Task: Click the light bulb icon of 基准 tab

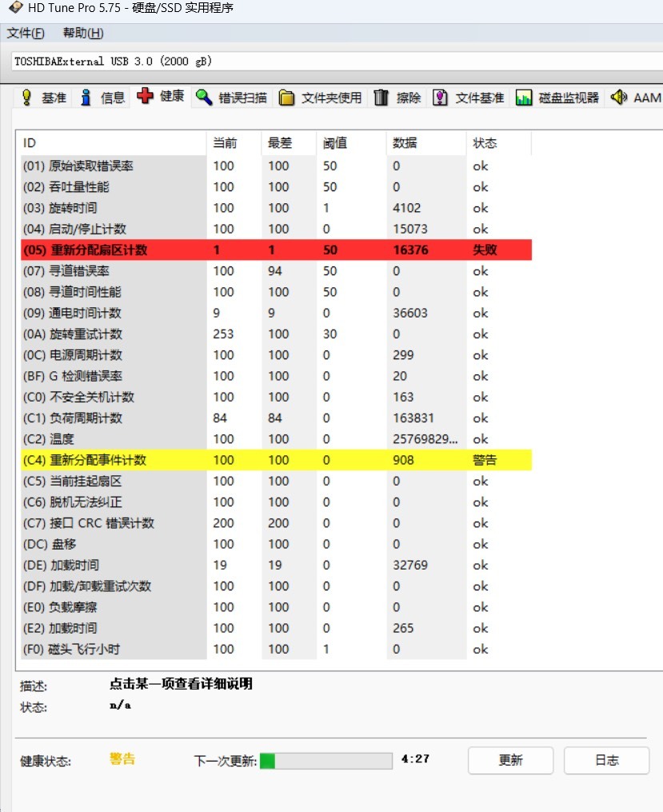Action: pyautogui.click(x=26, y=98)
